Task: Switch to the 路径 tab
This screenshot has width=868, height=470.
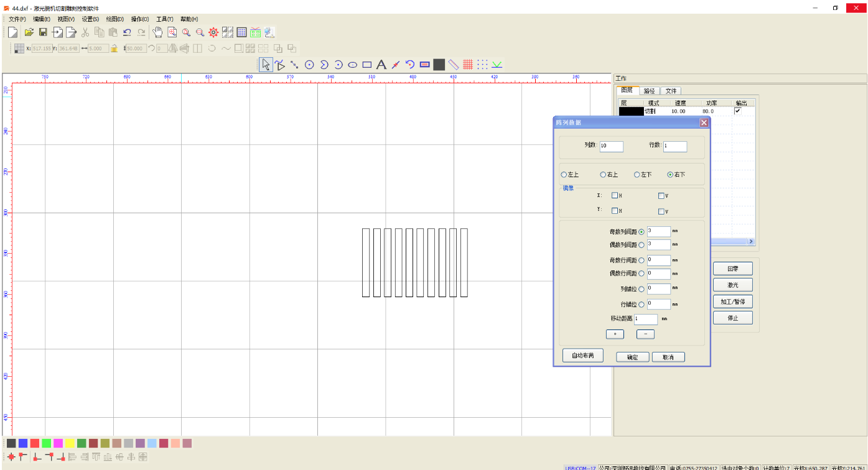Action: point(649,91)
